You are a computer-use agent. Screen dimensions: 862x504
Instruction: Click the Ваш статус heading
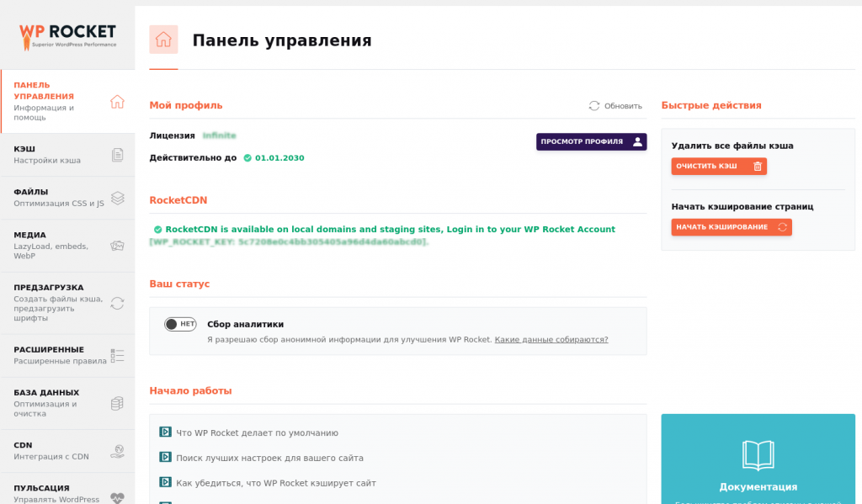click(180, 284)
